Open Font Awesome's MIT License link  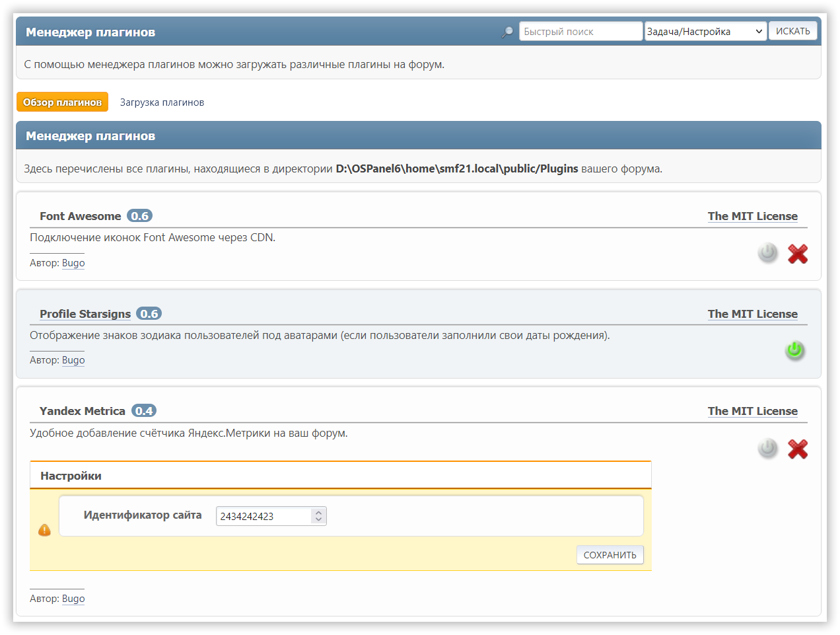pos(752,216)
